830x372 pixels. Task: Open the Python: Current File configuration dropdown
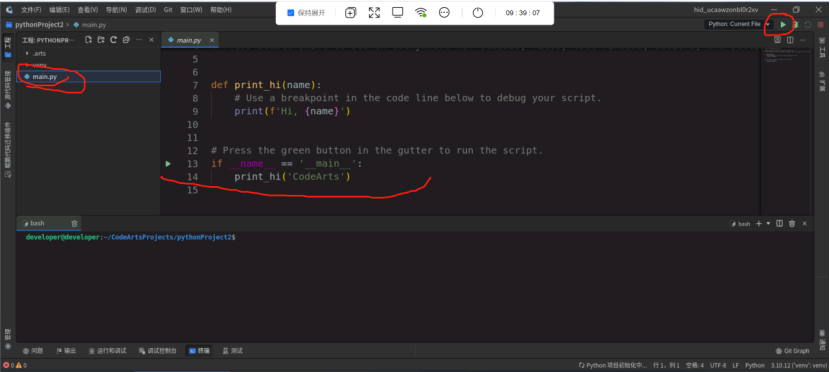(738, 24)
